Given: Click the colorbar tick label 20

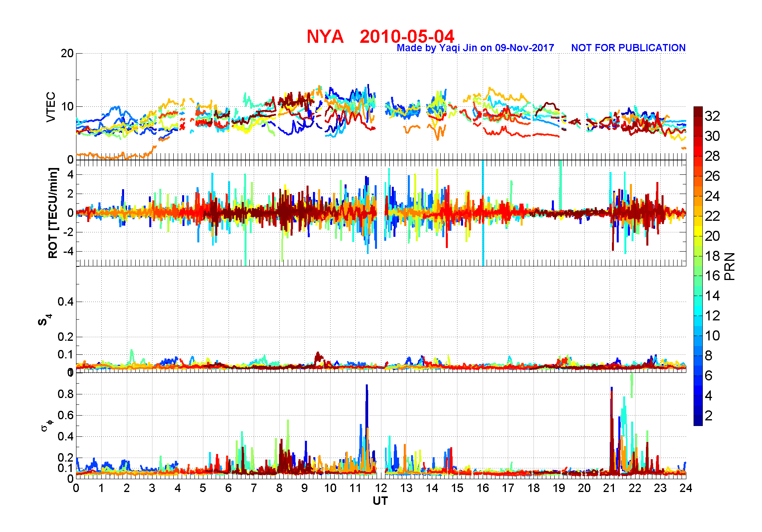Looking at the screenshot, I should [712, 236].
